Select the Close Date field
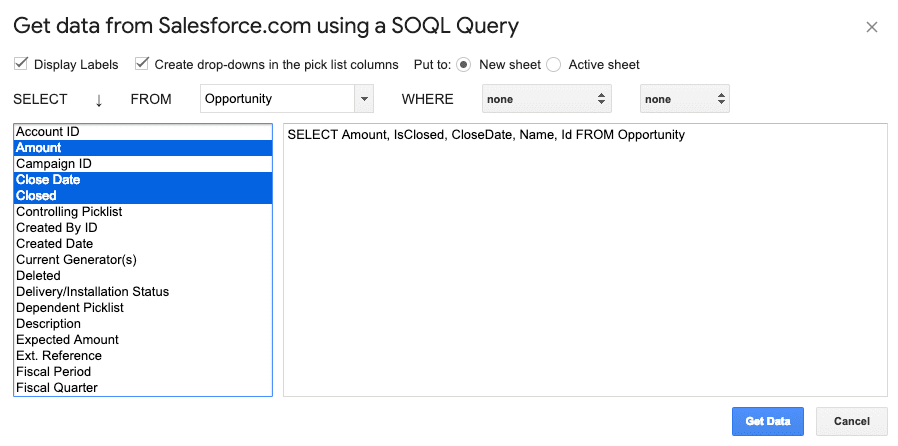Screen dimensions: 898x446 [x=143, y=180]
